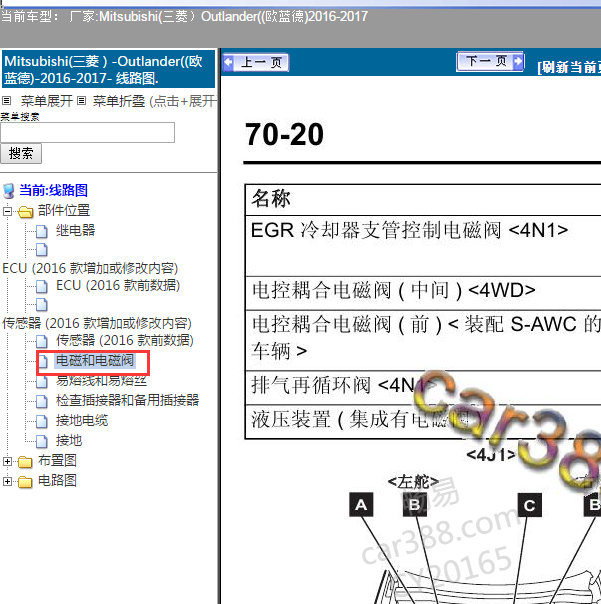Open ECU (2016 款增加或修改内容)
601x604 pixels.
click(x=90, y=268)
